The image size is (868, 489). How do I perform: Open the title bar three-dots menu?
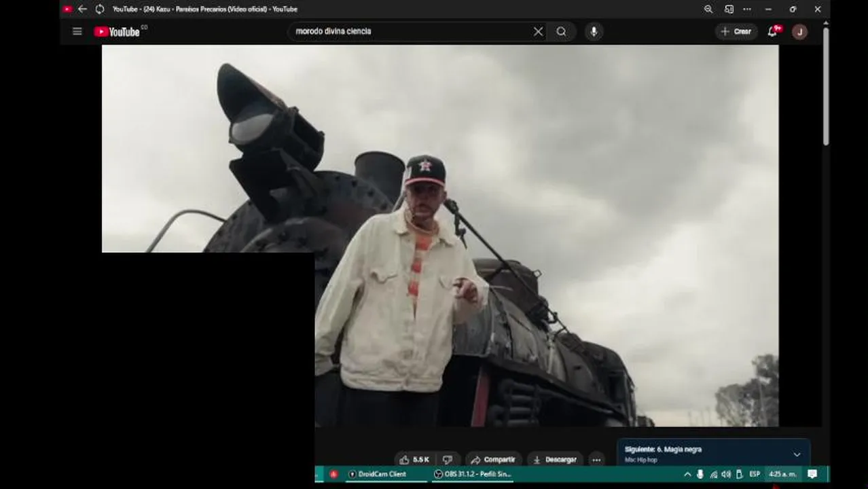tap(747, 10)
